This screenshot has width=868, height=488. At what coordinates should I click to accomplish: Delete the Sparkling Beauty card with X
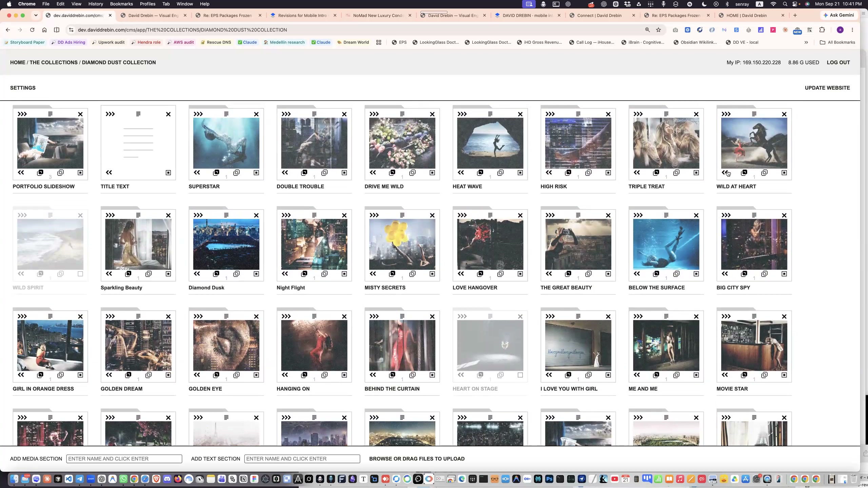pyautogui.click(x=168, y=215)
